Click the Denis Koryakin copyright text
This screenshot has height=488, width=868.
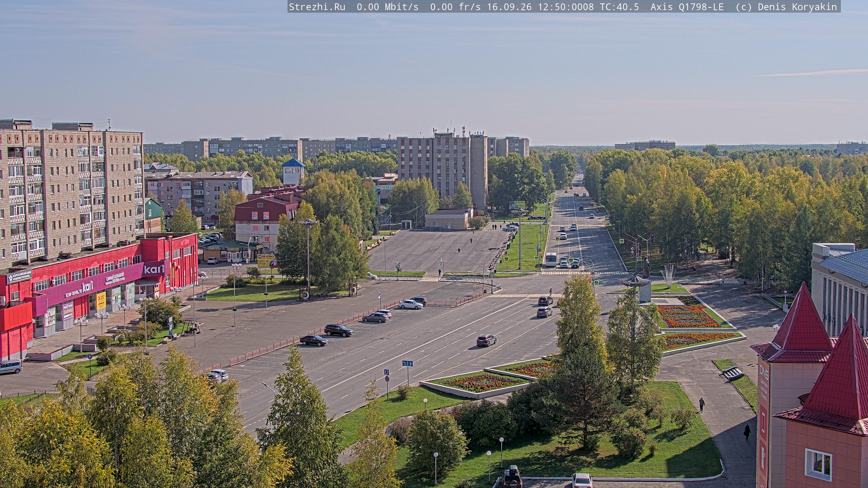click(x=797, y=7)
